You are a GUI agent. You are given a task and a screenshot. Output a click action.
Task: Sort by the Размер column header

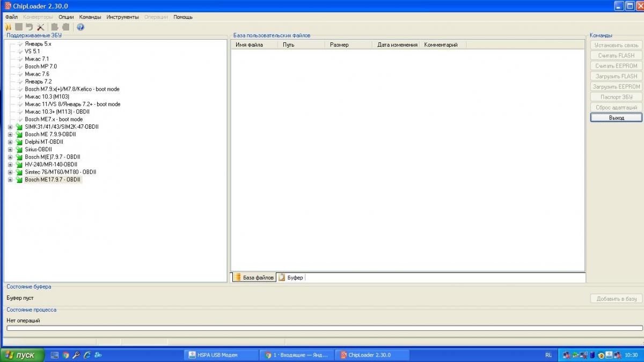point(349,45)
